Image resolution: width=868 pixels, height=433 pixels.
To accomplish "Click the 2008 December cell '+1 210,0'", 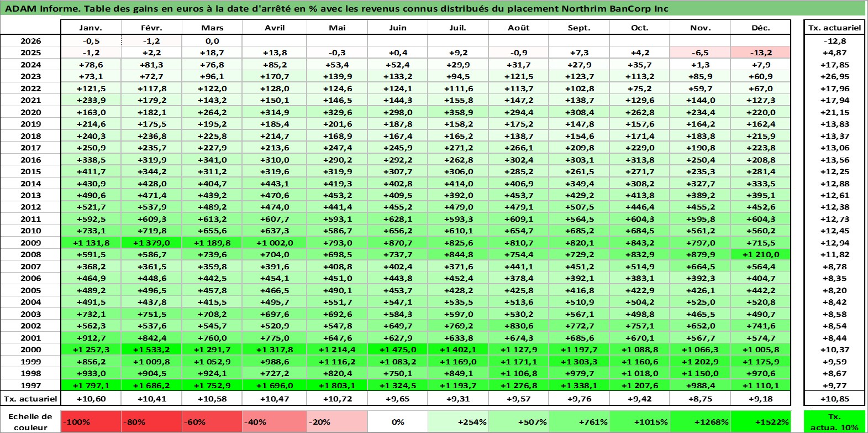I will tap(761, 254).
